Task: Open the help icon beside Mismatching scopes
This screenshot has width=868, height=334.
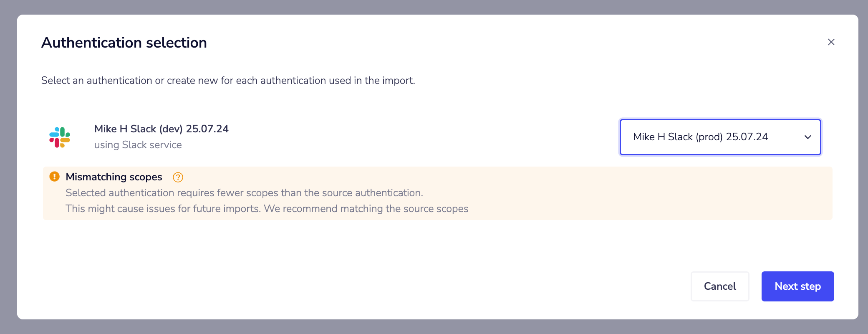Action: (178, 177)
